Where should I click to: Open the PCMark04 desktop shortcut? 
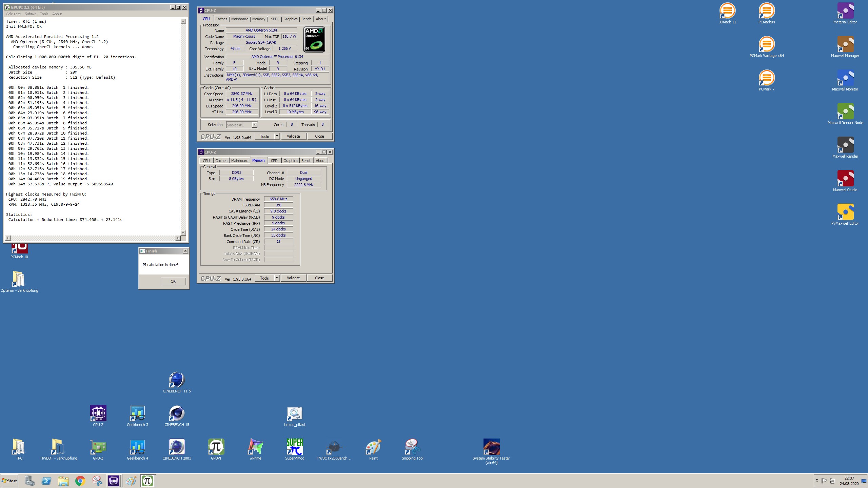767,14
